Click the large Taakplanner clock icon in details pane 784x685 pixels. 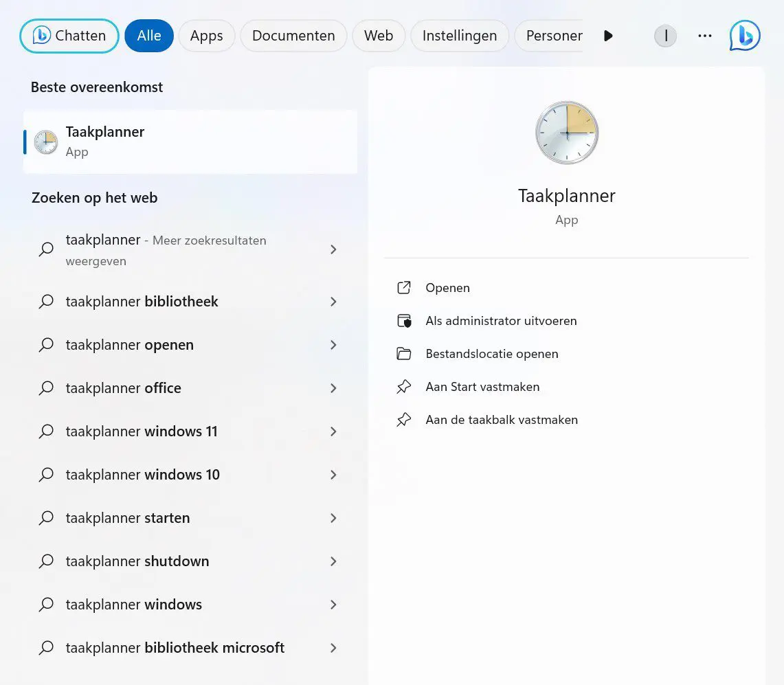[566, 133]
